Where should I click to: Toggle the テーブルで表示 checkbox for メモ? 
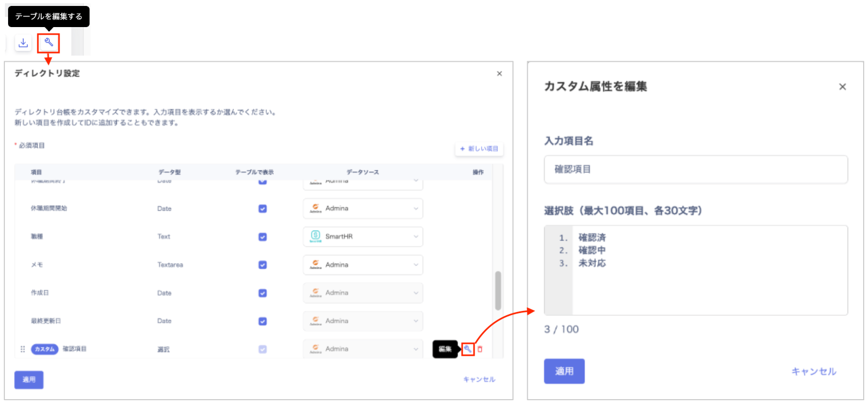[262, 265]
